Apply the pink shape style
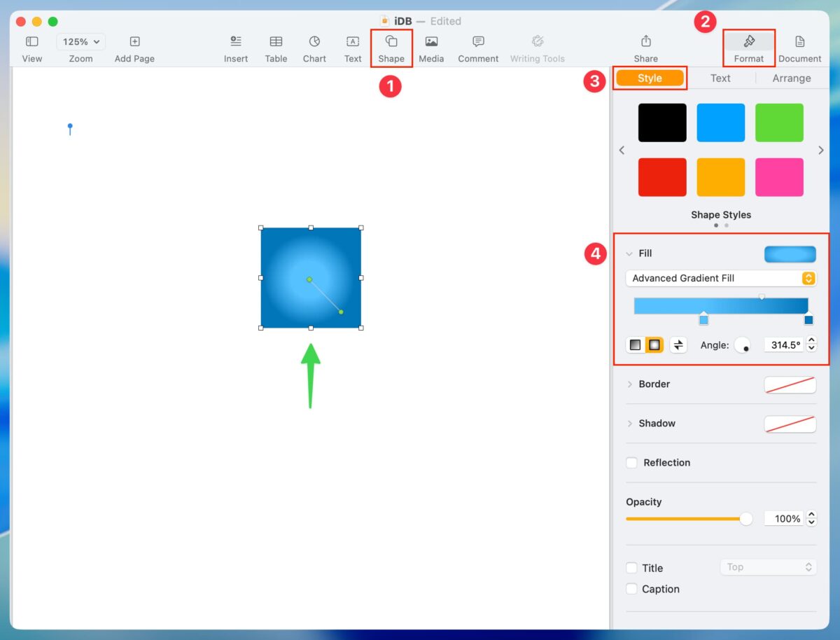The width and height of the screenshot is (840, 640). coord(780,177)
